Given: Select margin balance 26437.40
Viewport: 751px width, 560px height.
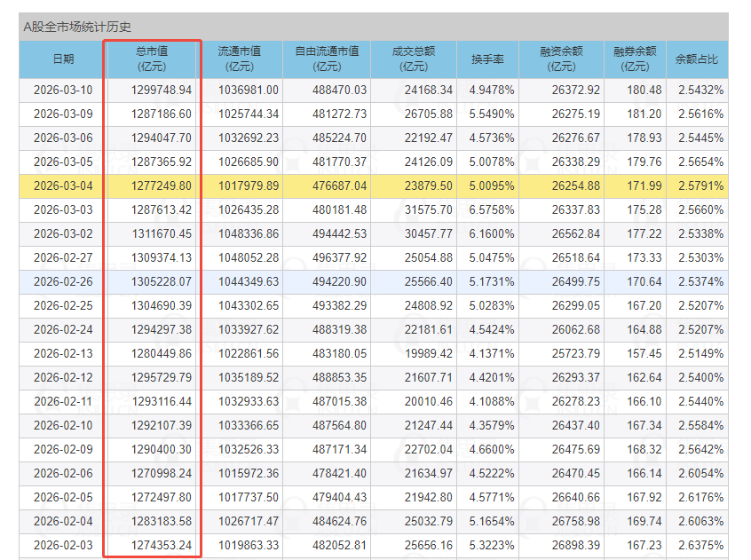Looking at the screenshot, I should (576, 425).
